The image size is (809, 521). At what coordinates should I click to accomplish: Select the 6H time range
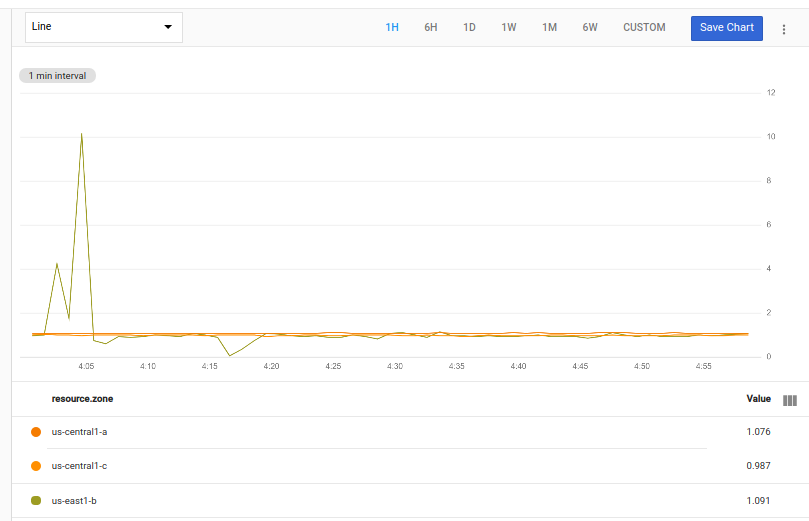431,28
